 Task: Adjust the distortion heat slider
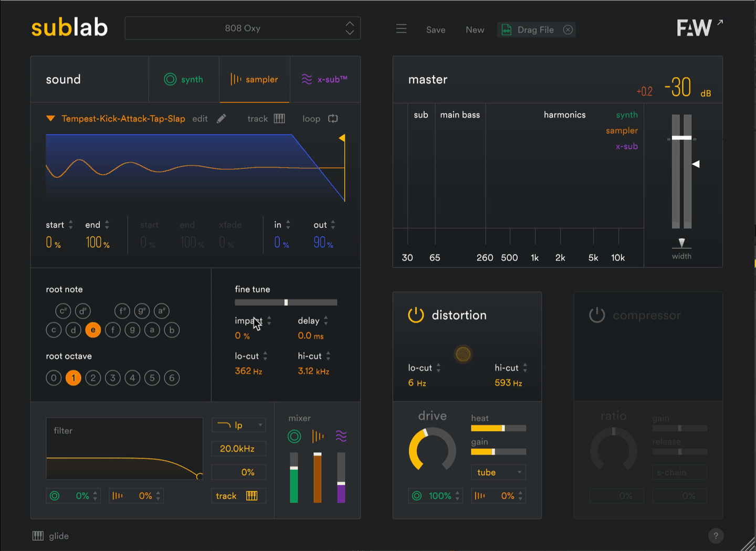point(499,428)
